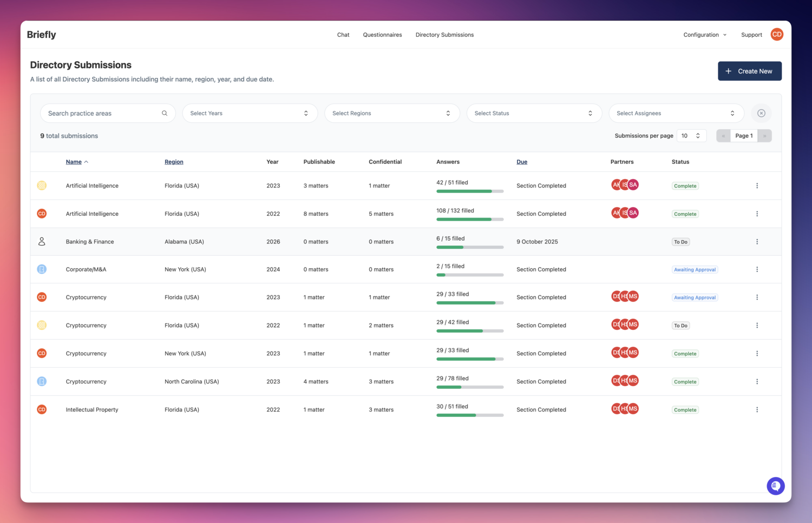812x523 pixels.
Task: Click the blue assignee icon for Corporate/M&A
Action: [42, 269]
